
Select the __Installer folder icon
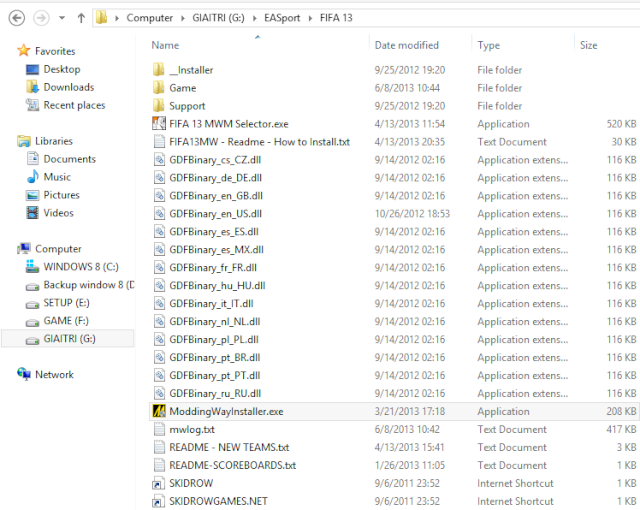point(159,70)
